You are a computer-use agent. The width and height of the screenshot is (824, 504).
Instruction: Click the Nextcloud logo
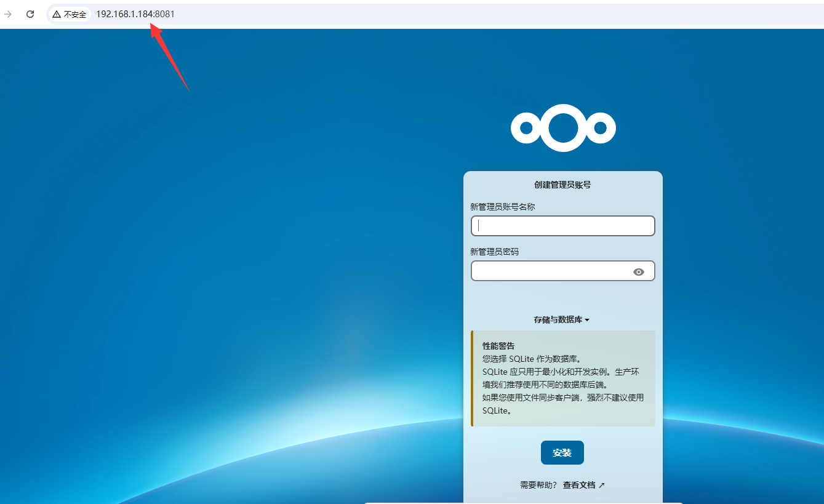(563, 128)
